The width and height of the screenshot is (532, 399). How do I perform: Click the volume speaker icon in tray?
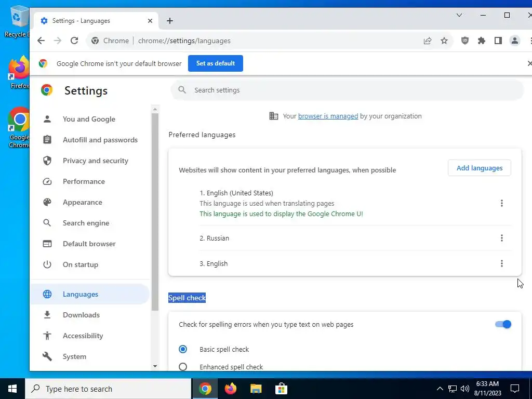pos(465,389)
